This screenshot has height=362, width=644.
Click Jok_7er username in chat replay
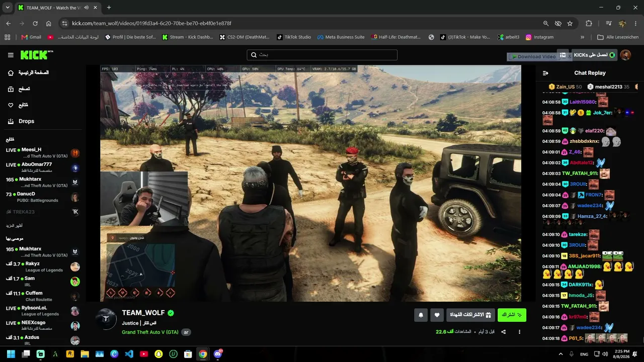coord(602,113)
